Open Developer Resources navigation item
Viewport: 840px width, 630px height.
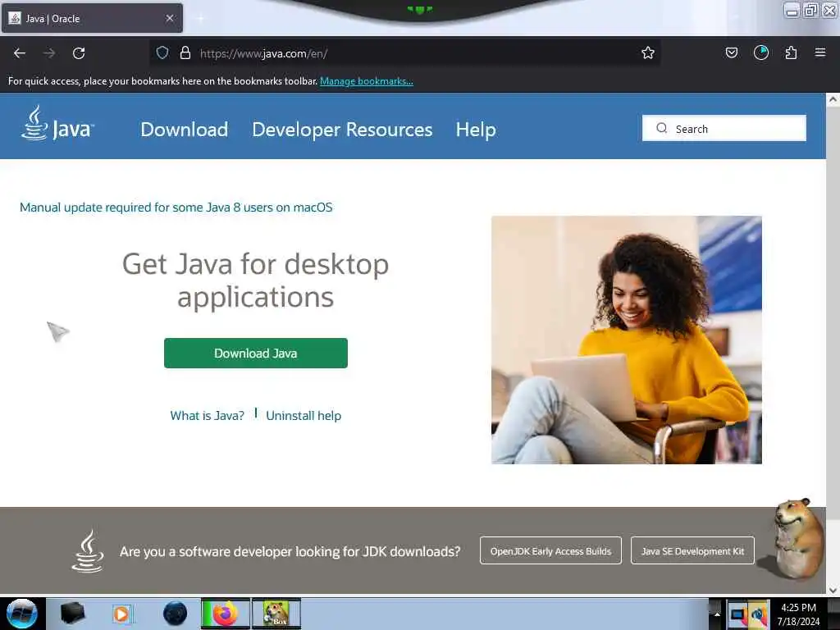[x=342, y=129]
